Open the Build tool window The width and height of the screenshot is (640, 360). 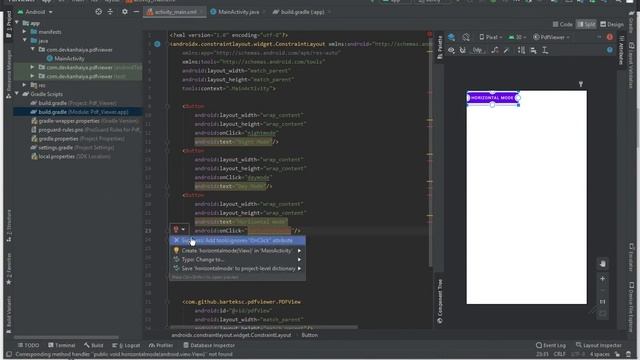point(93,345)
